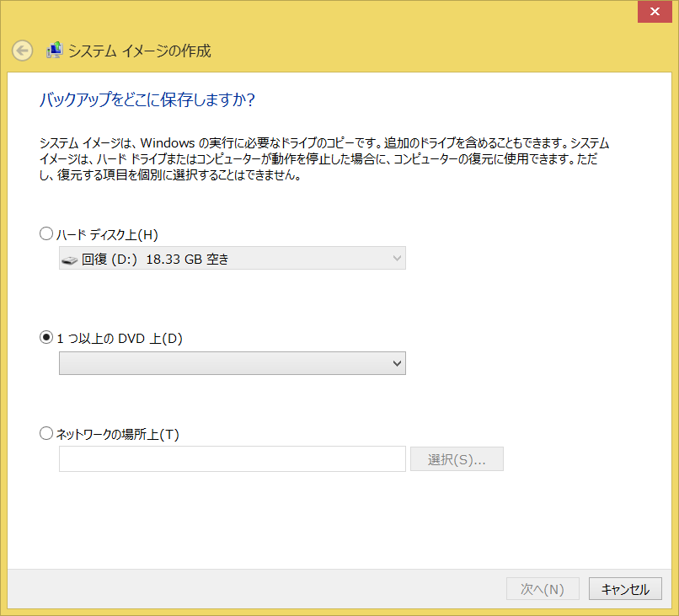
Task: Expand the hard disk list chevron arrow
Action: pyautogui.click(x=398, y=259)
